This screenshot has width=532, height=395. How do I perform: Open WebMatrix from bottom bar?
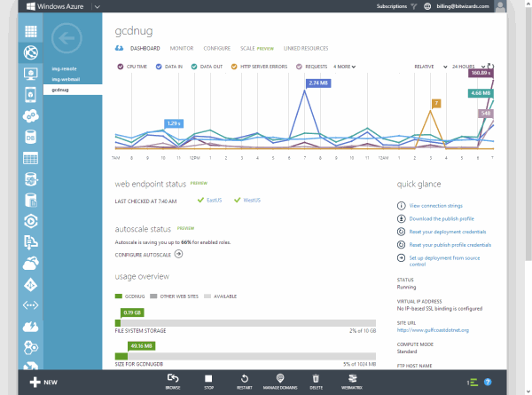(x=352, y=382)
